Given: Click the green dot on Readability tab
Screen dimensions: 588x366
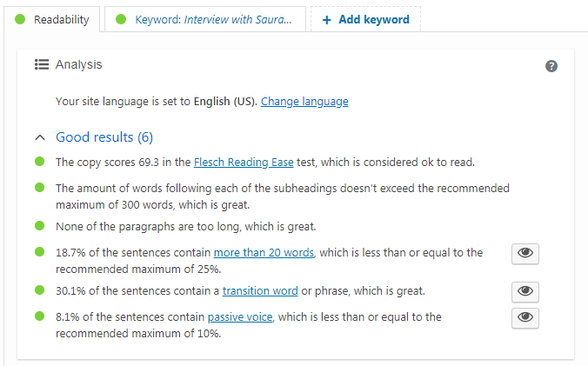Looking at the screenshot, I should coord(20,19).
